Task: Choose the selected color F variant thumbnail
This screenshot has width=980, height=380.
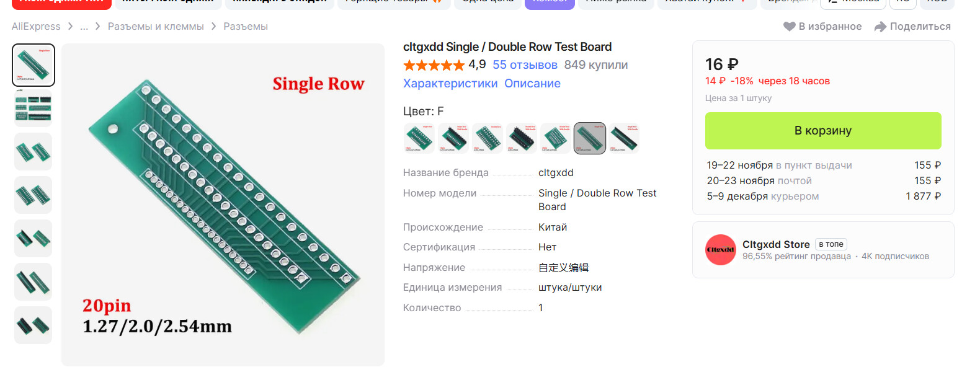Action: coord(590,138)
